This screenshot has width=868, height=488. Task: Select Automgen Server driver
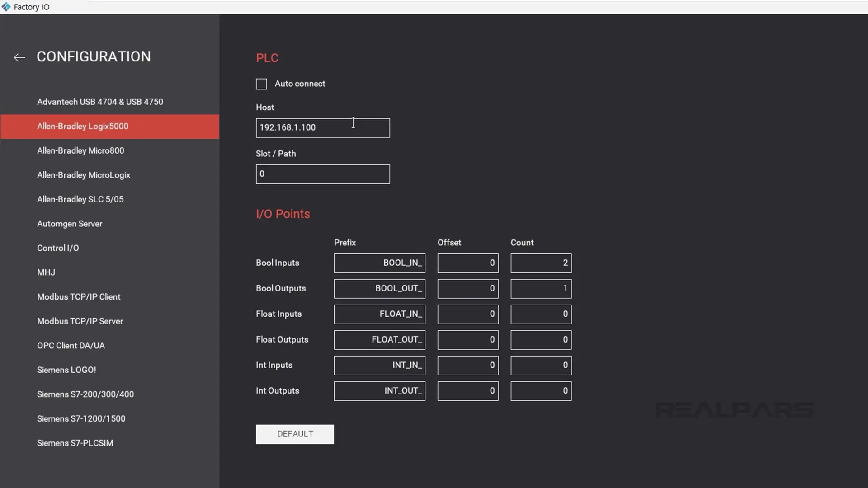point(110,224)
